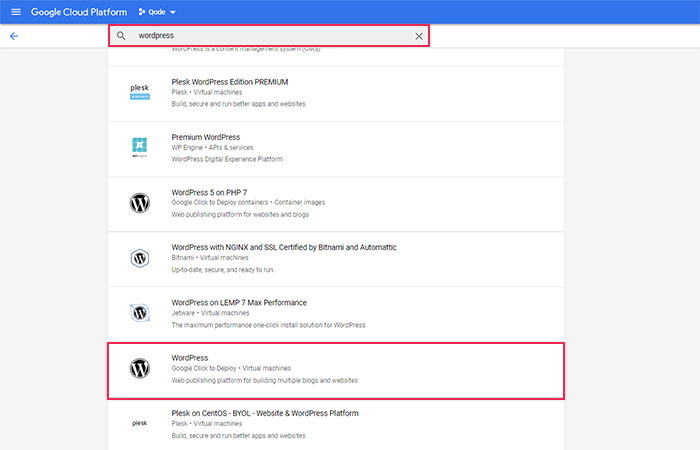The height and width of the screenshot is (450, 700).
Task: Go back using the left arrow
Action: (14, 36)
